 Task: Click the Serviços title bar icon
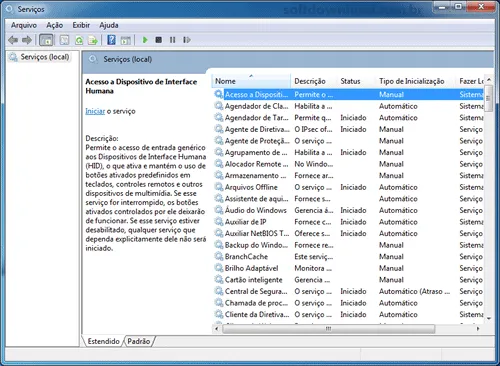[x=10, y=9]
